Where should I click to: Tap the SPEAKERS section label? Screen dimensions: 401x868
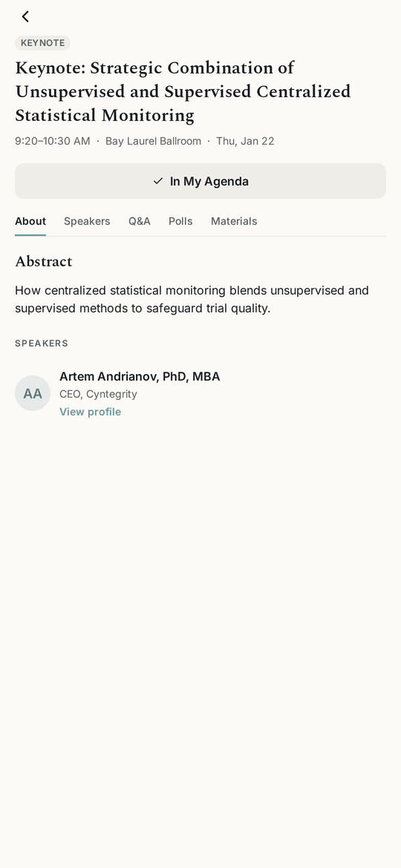point(42,343)
